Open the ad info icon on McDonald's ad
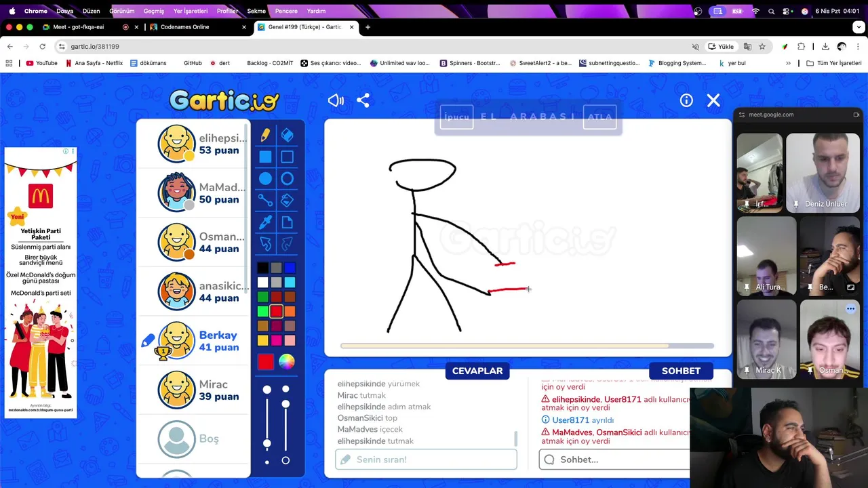Screen dimensions: 868x488 pos(66,151)
